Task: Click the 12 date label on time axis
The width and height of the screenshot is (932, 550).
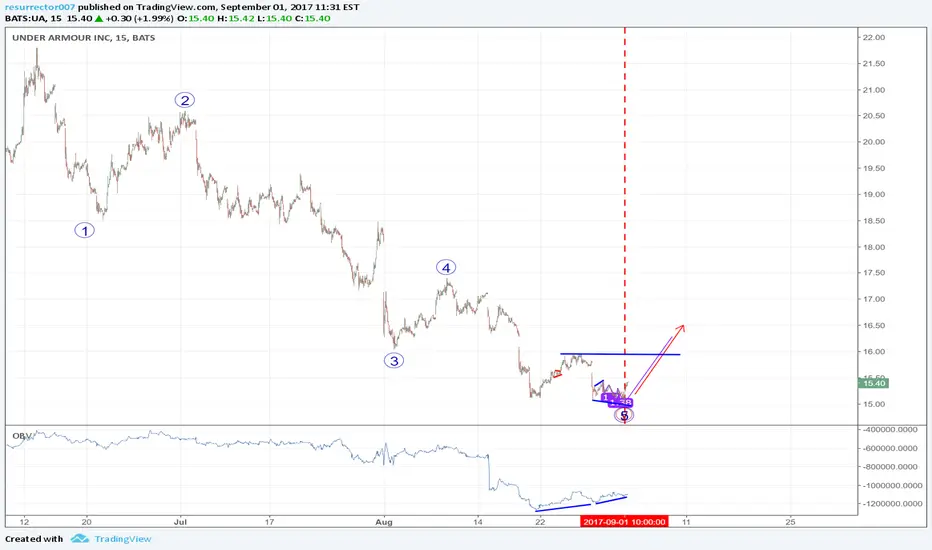Action: click(24, 522)
